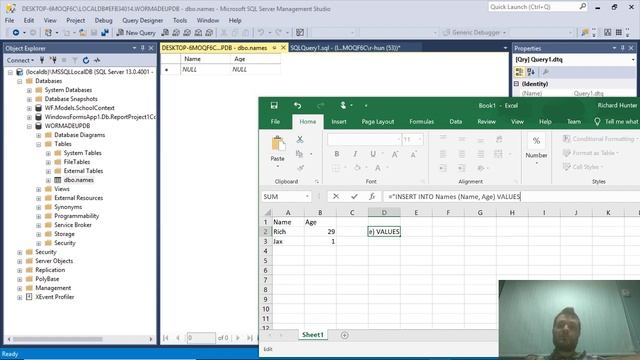
Task: Open the font name dropdown in Excel
Action: coord(398,140)
